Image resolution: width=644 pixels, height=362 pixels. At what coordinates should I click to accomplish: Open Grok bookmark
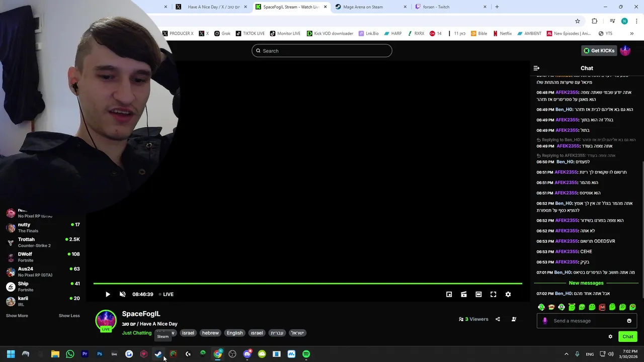(222, 34)
